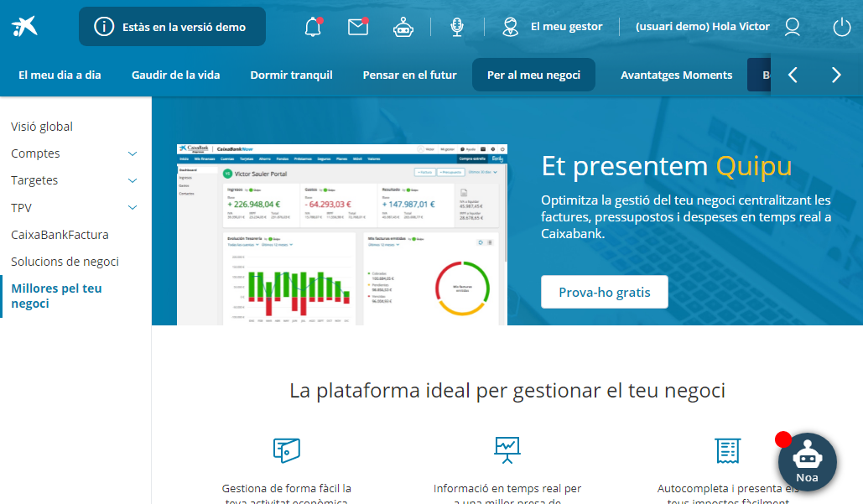This screenshot has height=504, width=863.
Task: Open the notifications bell
Action: tap(313, 26)
